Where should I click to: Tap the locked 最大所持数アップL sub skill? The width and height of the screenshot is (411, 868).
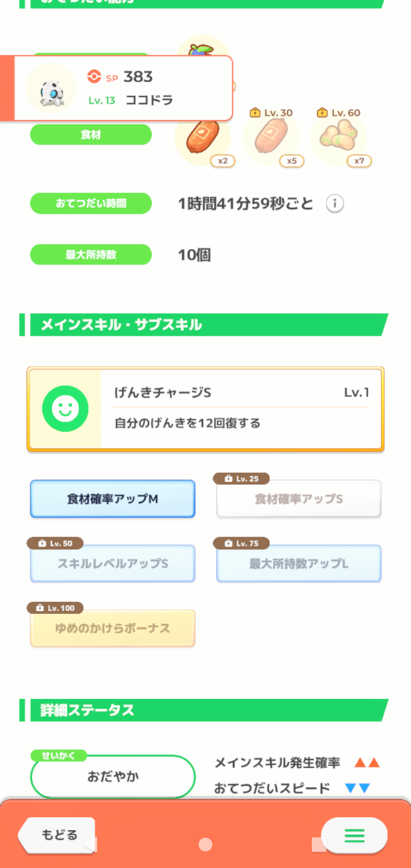299,564
